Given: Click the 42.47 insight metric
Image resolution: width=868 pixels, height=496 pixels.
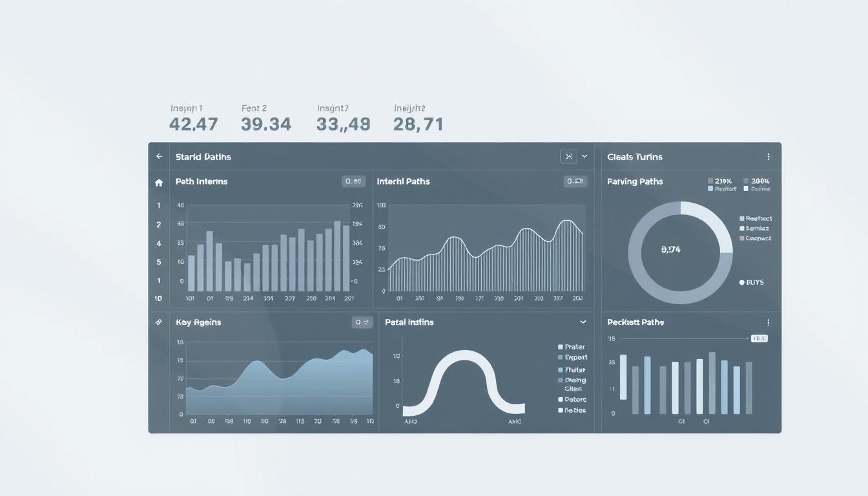Looking at the screenshot, I should pos(193,124).
